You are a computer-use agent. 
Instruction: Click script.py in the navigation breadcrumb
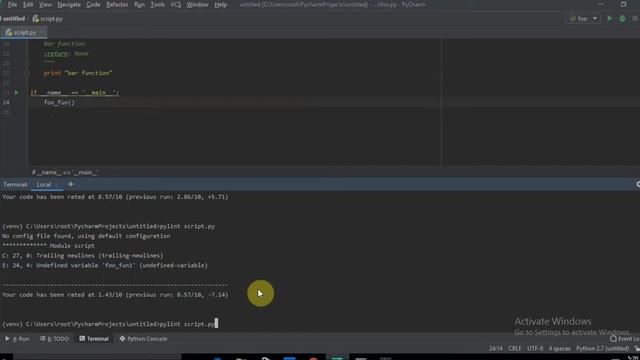click(48, 19)
